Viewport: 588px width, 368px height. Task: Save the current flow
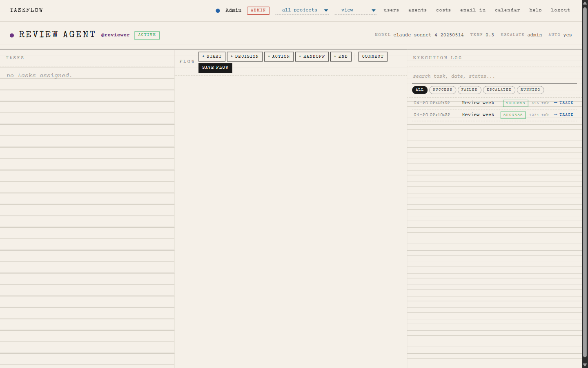point(215,67)
